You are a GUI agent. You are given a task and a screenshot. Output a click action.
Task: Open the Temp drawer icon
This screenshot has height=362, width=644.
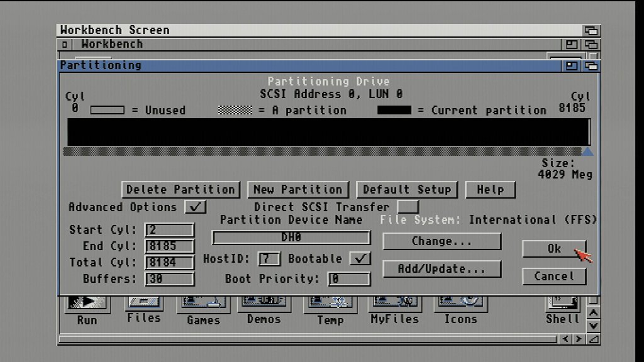(330, 305)
